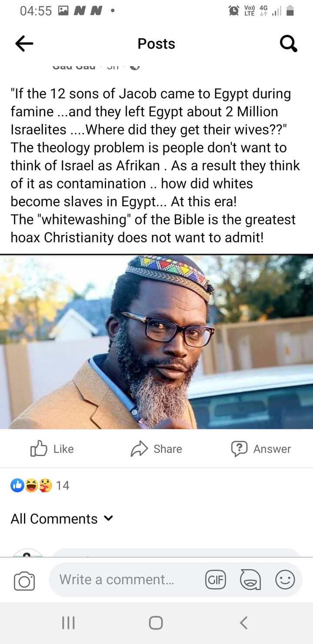Tap the post text about Jacob's sons

click(x=155, y=165)
